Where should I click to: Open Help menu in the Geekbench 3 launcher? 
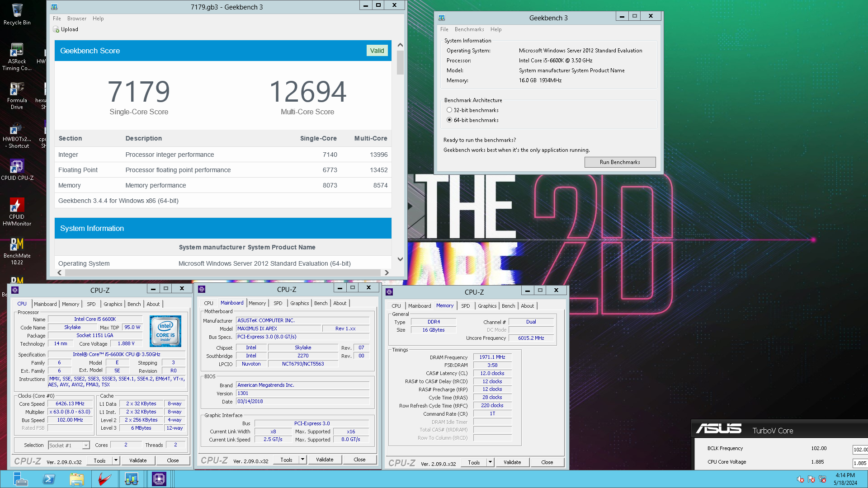point(496,29)
